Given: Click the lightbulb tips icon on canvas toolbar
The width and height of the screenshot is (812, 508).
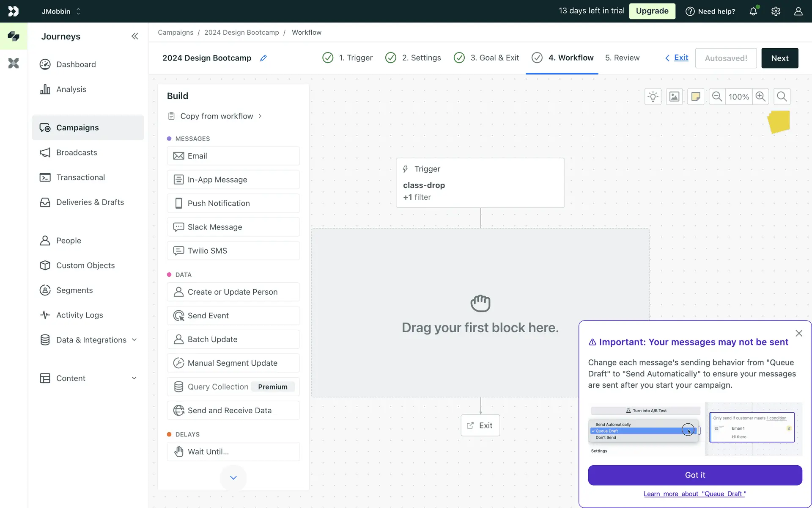Looking at the screenshot, I should coord(653,97).
